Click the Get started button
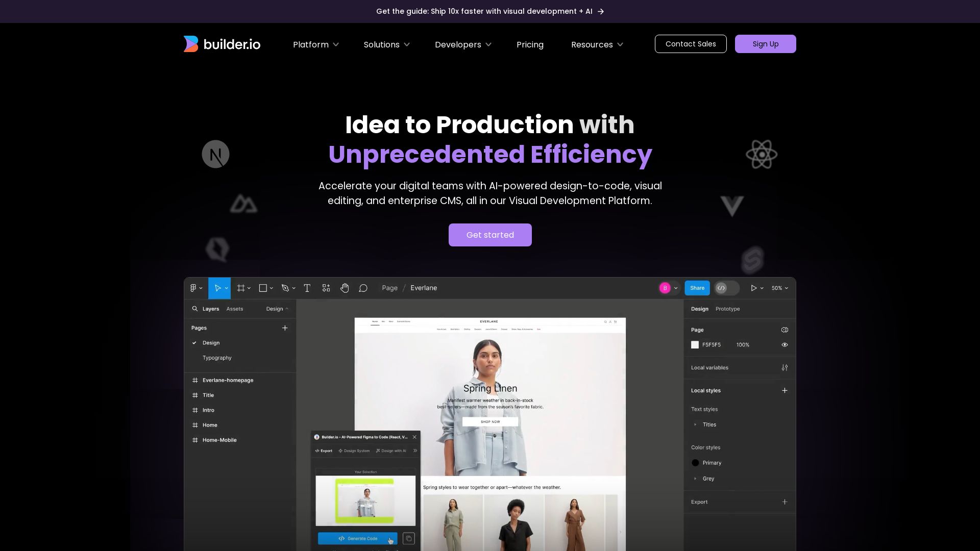This screenshot has height=551, width=980. [489, 235]
